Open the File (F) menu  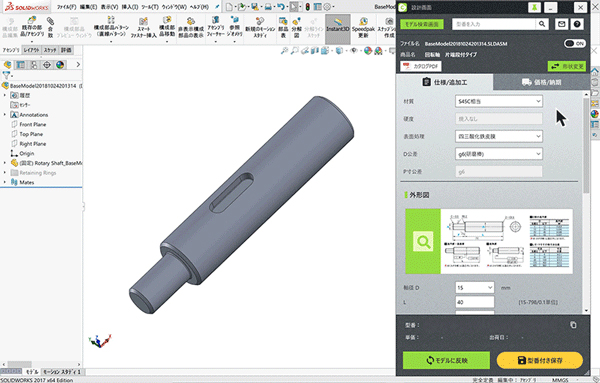coord(66,7)
